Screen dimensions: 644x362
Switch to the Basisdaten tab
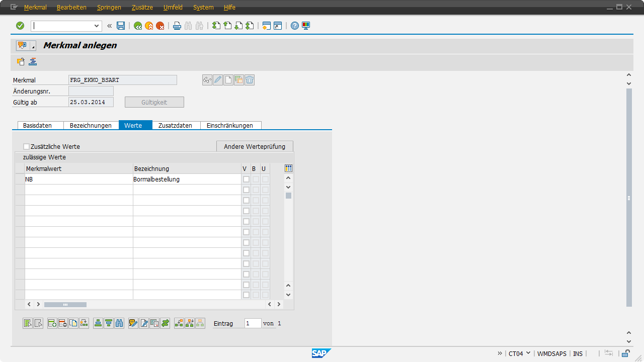pos(37,126)
